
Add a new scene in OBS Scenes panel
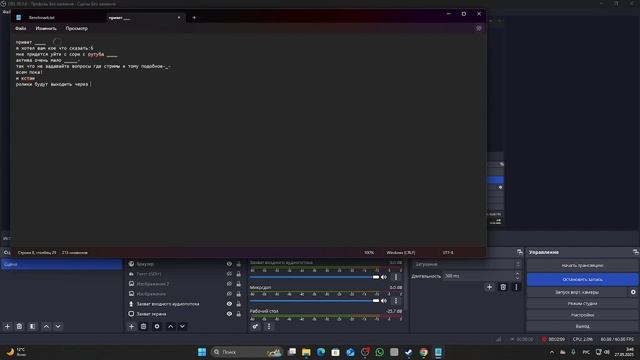(7, 327)
